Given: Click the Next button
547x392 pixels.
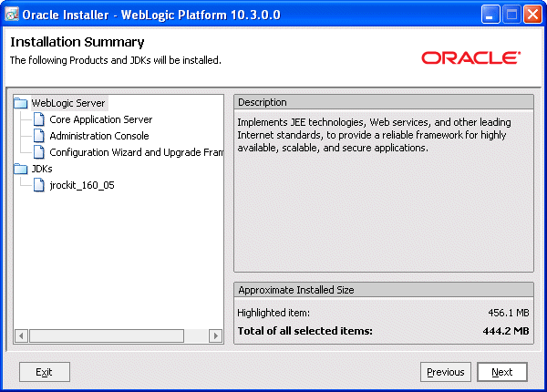Looking at the screenshot, I should point(502,372).
